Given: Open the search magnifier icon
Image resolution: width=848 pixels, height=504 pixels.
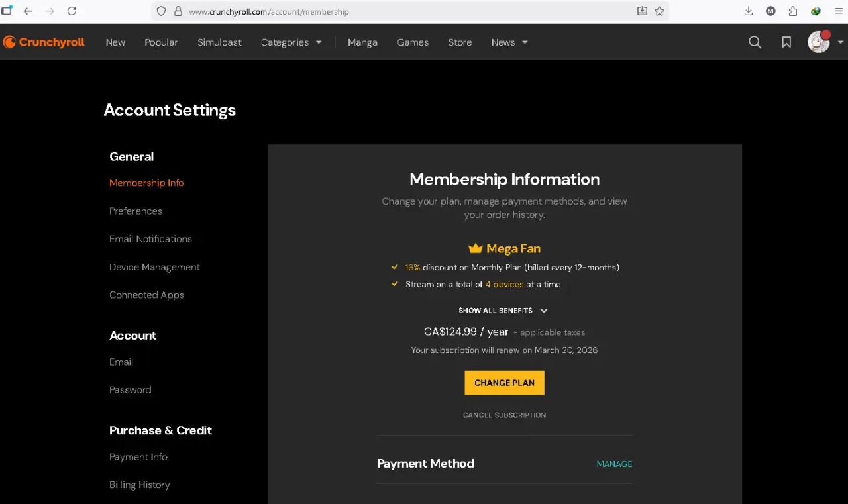Looking at the screenshot, I should coord(755,42).
